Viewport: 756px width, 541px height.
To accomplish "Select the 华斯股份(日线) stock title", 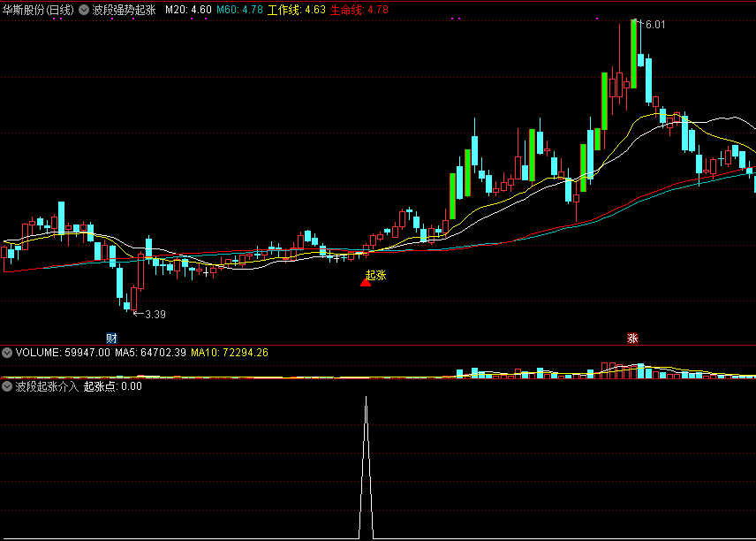I will click(x=38, y=10).
